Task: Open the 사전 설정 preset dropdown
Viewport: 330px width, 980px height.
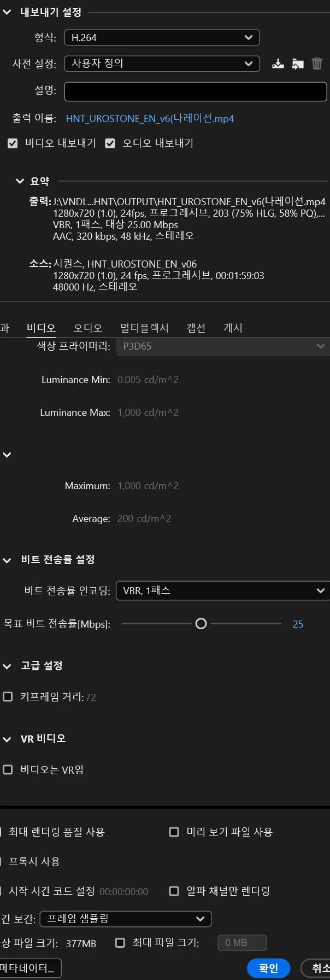Action: coord(162,63)
